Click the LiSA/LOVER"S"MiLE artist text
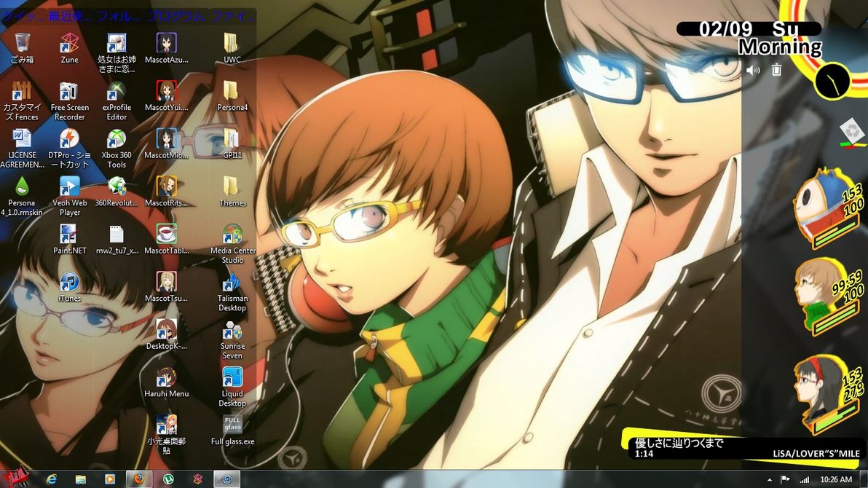This screenshot has height=488, width=868. pyautogui.click(x=816, y=454)
